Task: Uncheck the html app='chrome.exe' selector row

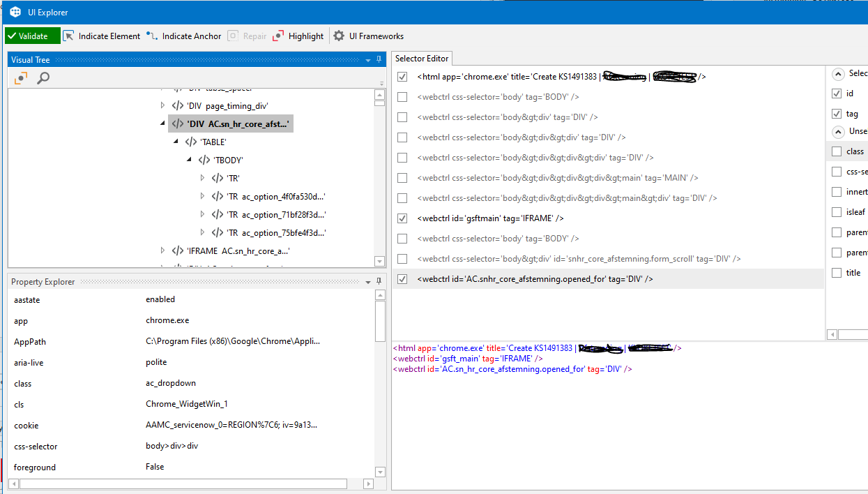Action: click(402, 77)
